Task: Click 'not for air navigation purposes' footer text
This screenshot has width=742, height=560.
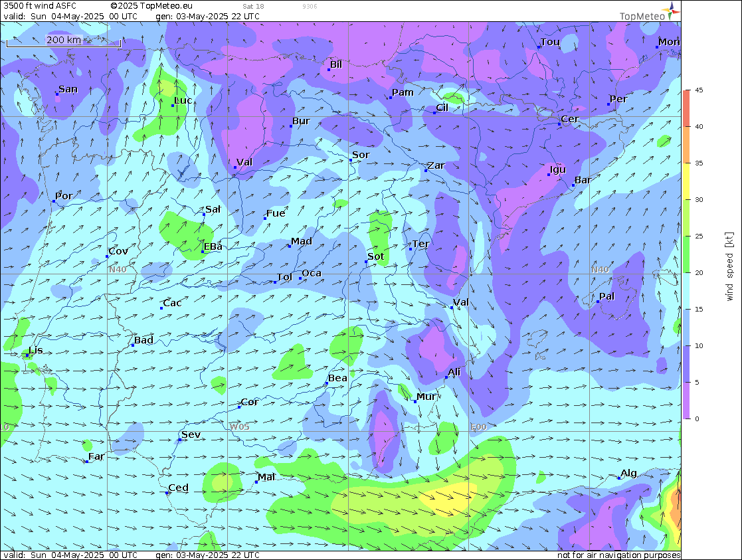Action: tap(618, 555)
